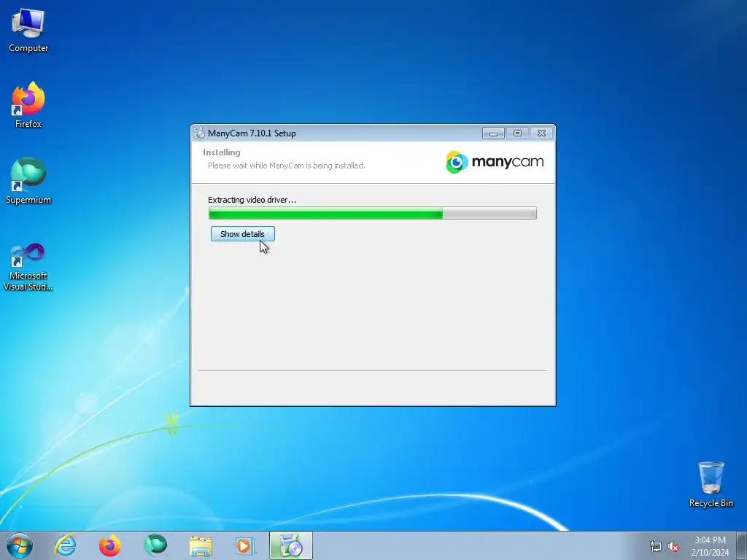Viewport: 747px width, 560px height.
Task: Select the Supermium desktop shortcut
Action: (x=28, y=181)
